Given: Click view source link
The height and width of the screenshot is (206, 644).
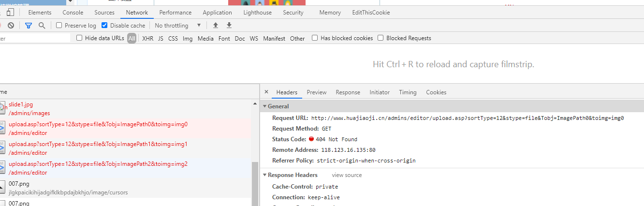Looking at the screenshot, I should (x=347, y=175).
